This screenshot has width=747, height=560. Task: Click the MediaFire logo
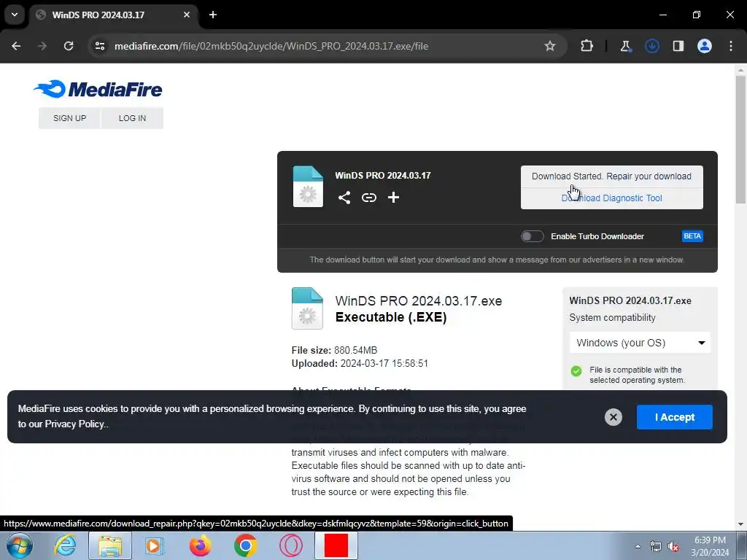(98, 89)
